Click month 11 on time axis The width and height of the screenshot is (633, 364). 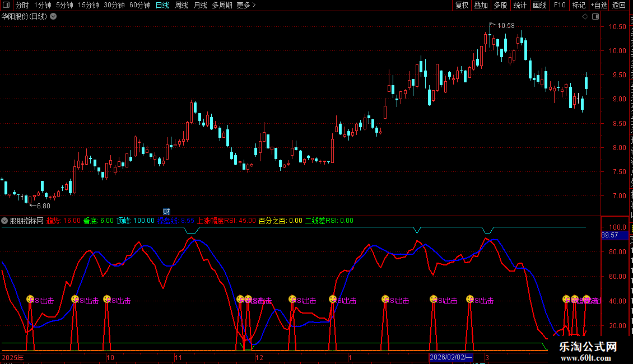pos(179,357)
